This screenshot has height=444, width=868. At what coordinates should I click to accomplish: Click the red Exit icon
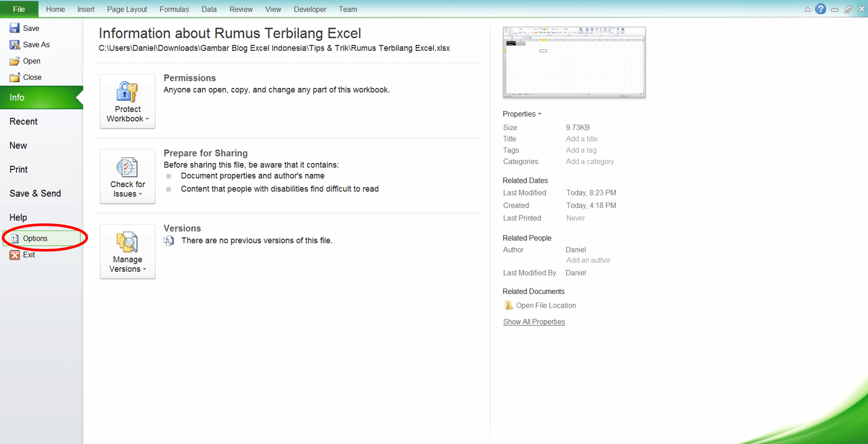15,255
